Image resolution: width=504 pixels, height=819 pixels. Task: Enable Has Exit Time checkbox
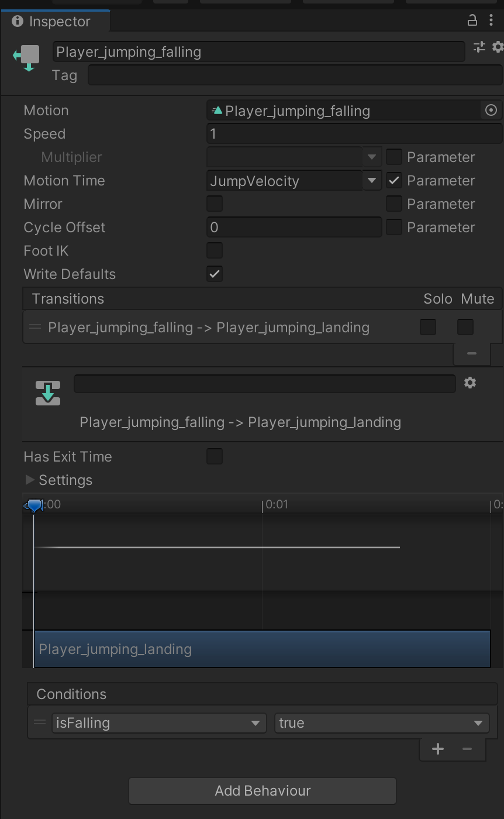coord(215,456)
